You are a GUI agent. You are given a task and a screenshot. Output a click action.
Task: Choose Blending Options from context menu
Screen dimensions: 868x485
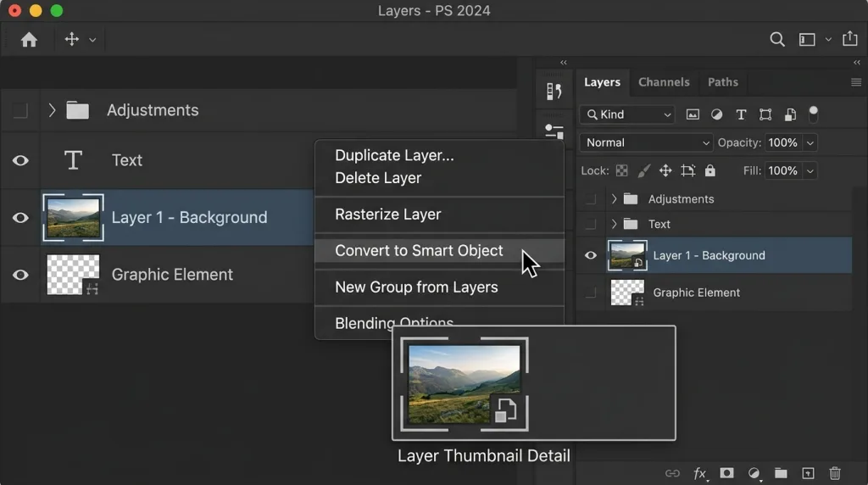coord(394,323)
